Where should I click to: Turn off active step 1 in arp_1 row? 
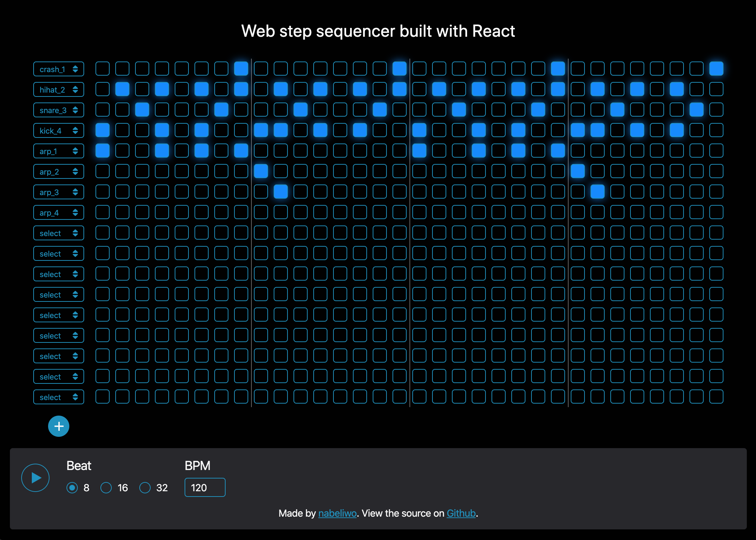[x=103, y=151]
